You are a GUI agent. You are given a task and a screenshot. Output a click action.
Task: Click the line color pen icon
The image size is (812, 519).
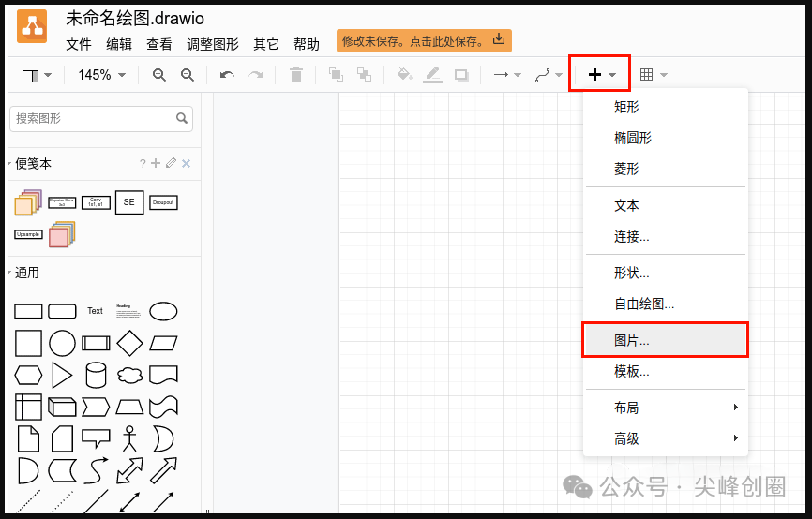click(x=432, y=75)
